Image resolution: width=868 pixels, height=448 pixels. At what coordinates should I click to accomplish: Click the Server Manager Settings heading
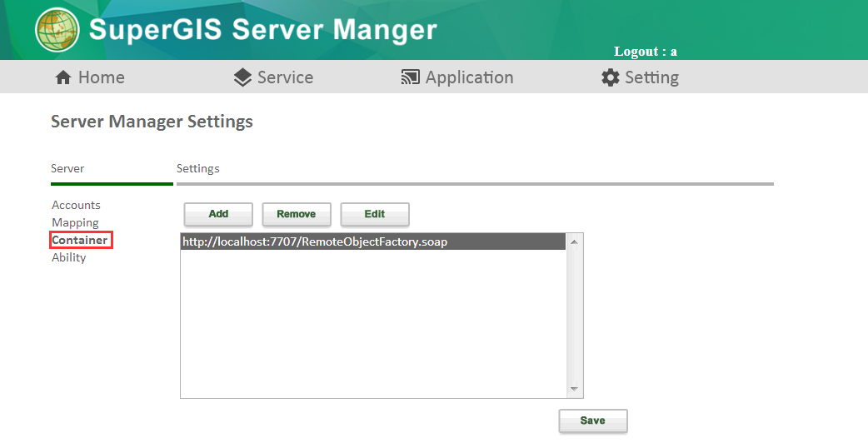point(152,122)
